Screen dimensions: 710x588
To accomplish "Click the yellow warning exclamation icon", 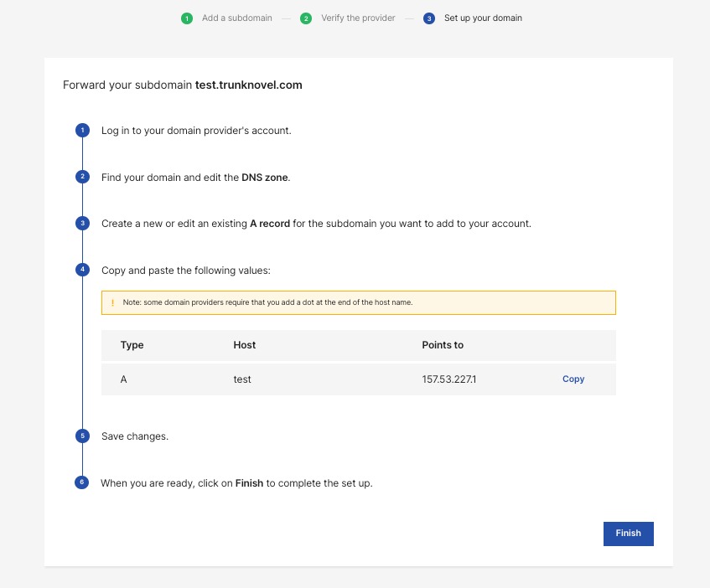I will [x=113, y=302].
